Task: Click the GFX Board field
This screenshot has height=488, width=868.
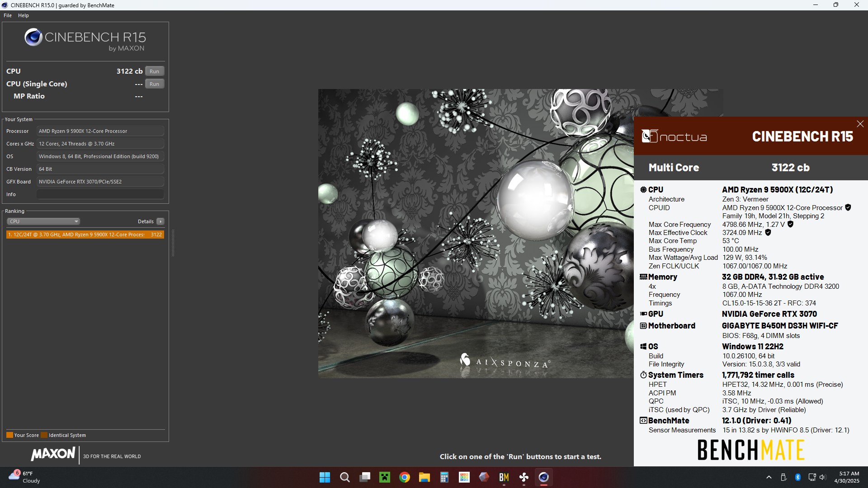Action: 100,182
